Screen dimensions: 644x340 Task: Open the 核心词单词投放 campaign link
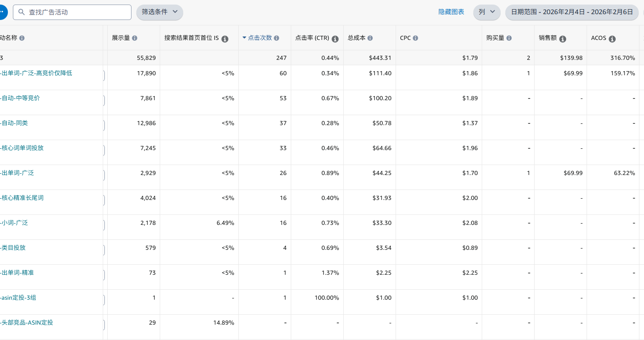click(22, 148)
